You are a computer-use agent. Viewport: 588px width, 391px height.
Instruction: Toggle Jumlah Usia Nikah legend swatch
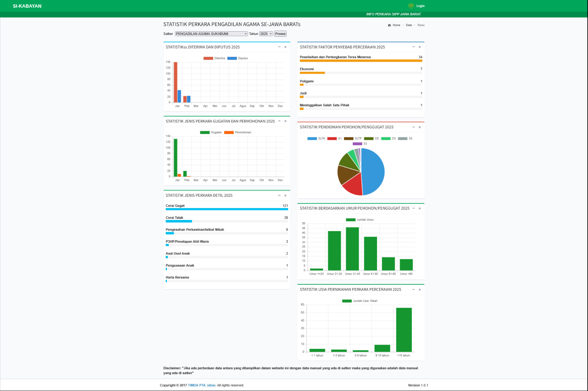pos(347,301)
